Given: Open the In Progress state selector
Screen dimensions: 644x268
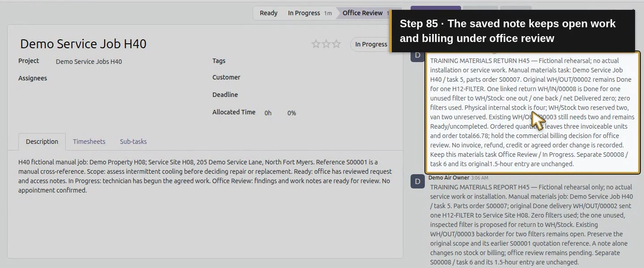Looking at the screenshot, I should 370,44.
